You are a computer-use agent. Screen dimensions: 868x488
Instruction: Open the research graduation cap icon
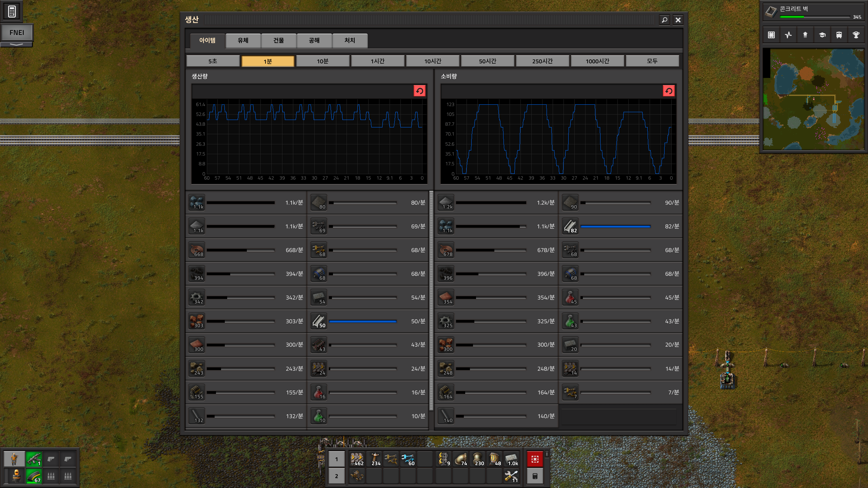(822, 35)
